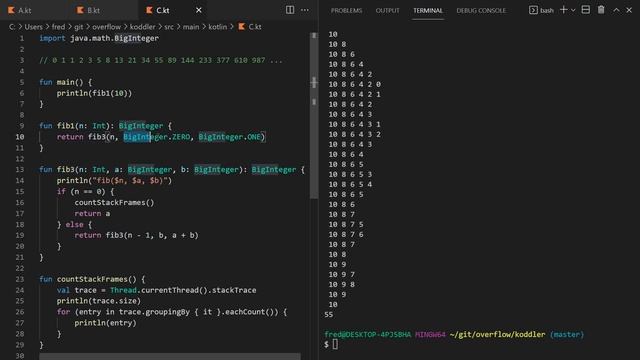The image size is (640, 360).
Task: Open the terminal launch profile dropdown arrow
Action: [573, 10]
